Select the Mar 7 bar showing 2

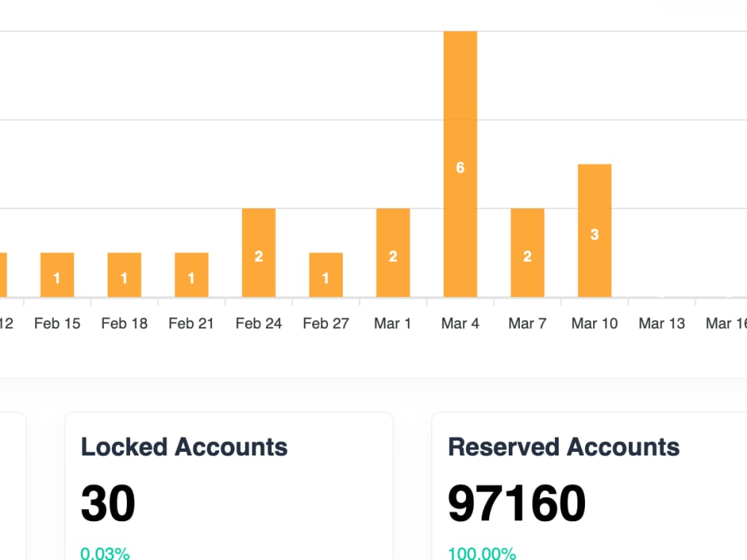527,254
